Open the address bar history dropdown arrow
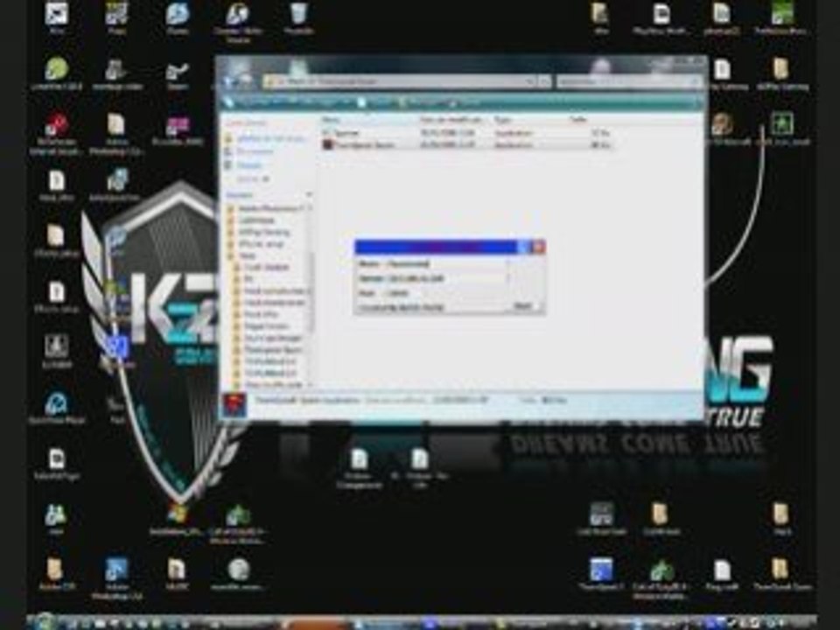840x630 pixels. point(530,81)
